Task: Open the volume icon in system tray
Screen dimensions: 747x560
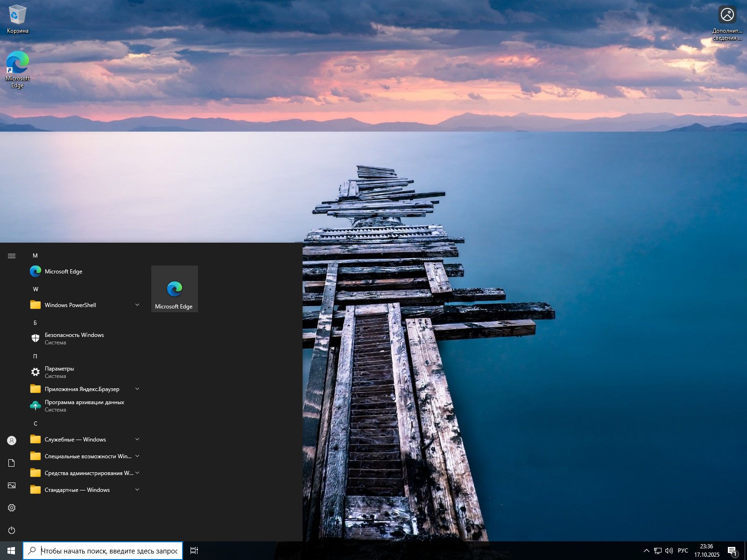Action: (x=669, y=551)
